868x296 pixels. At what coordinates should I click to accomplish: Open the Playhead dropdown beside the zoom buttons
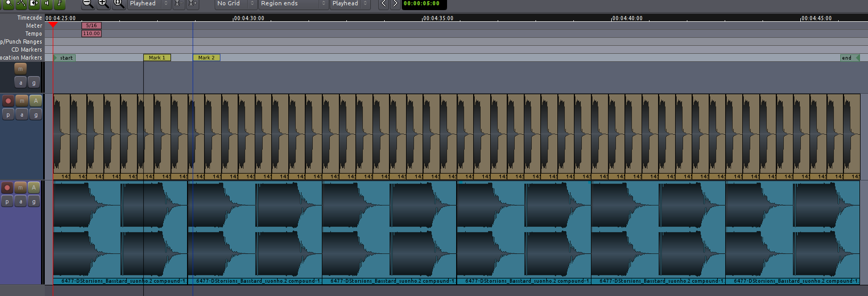[149, 4]
